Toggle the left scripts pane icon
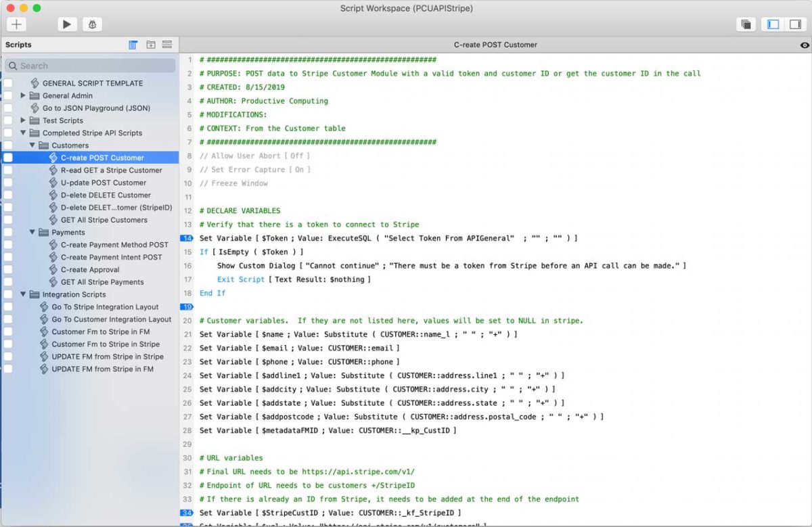This screenshot has width=812, height=527. pos(772,24)
